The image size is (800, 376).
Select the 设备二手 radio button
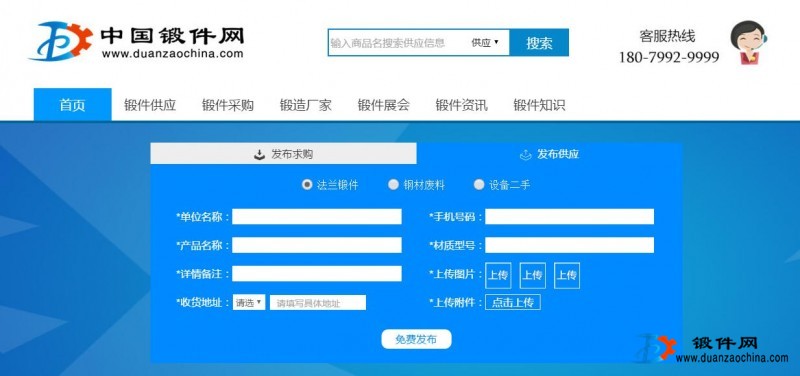479,184
